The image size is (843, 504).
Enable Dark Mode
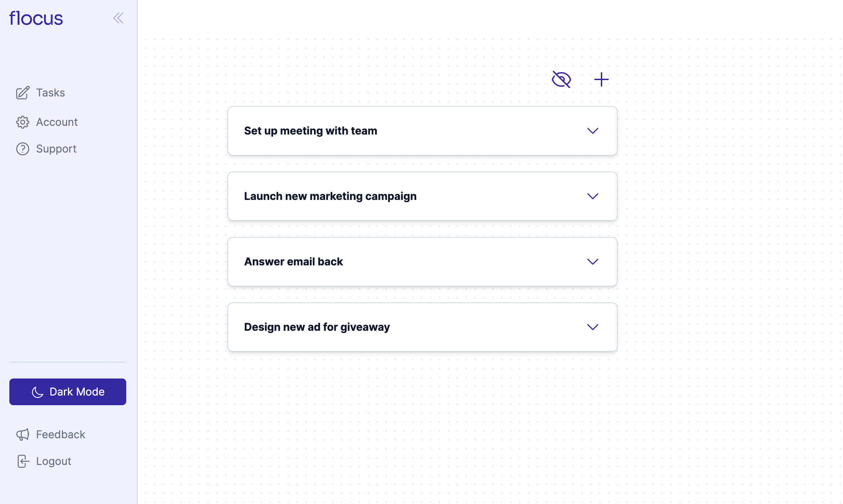click(67, 392)
